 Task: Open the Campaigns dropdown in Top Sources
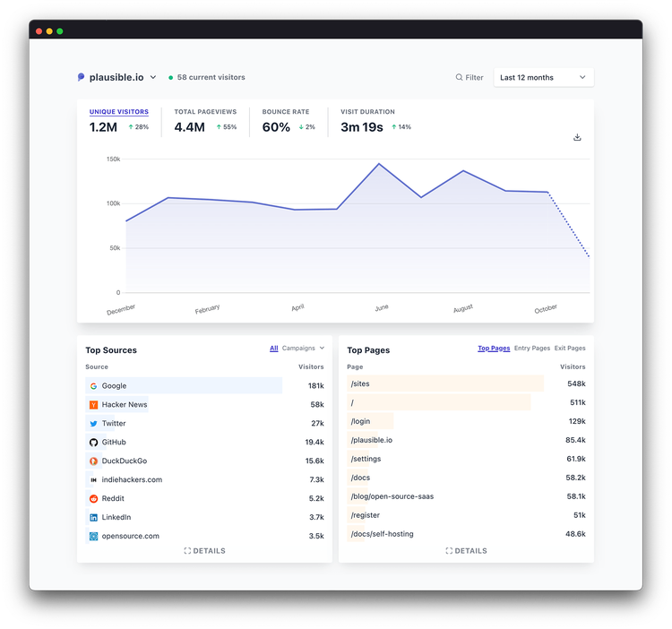303,348
